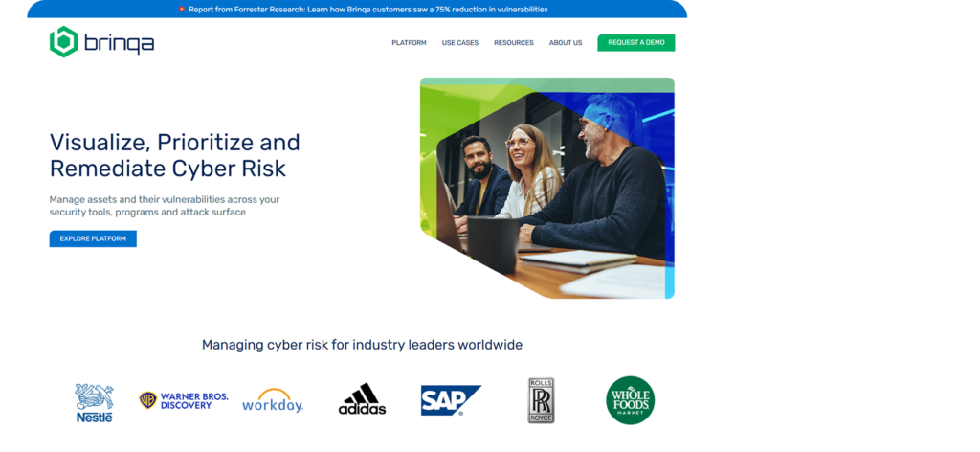The height and width of the screenshot is (452, 980).
Task: Open the Platform menu
Action: tap(409, 43)
